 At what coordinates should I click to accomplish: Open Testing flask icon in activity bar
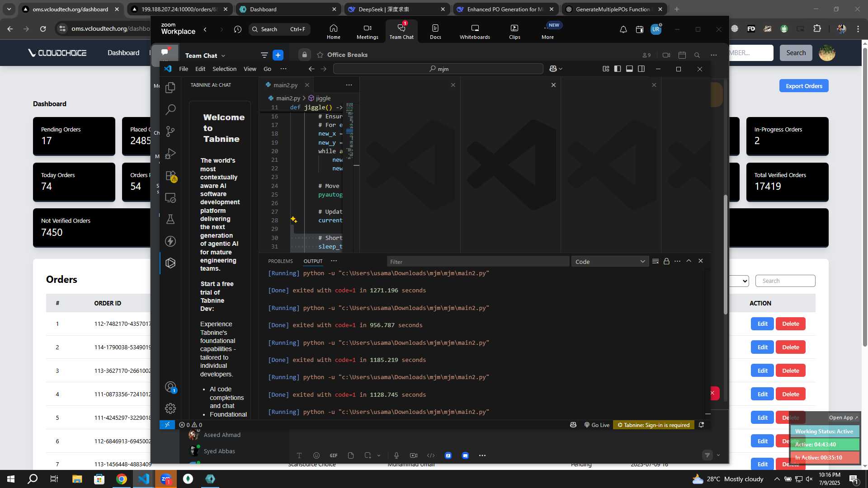pyautogui.click(x=170, y=220)
